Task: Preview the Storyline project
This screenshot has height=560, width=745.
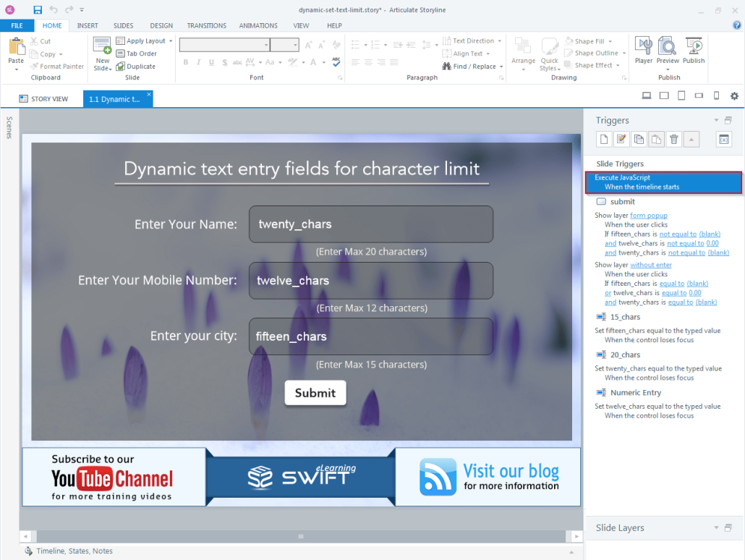Action: coord(667,51)
